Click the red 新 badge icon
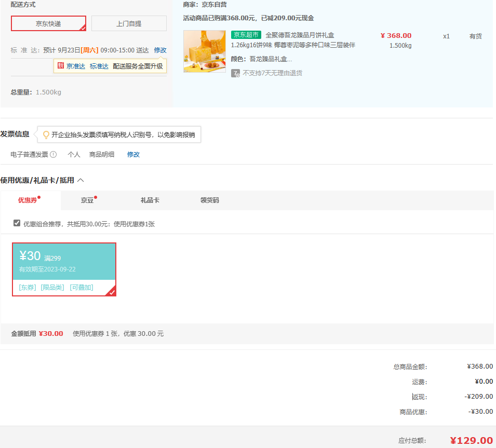The height and width of the screenshot is (448, 496). click(61, 66)
